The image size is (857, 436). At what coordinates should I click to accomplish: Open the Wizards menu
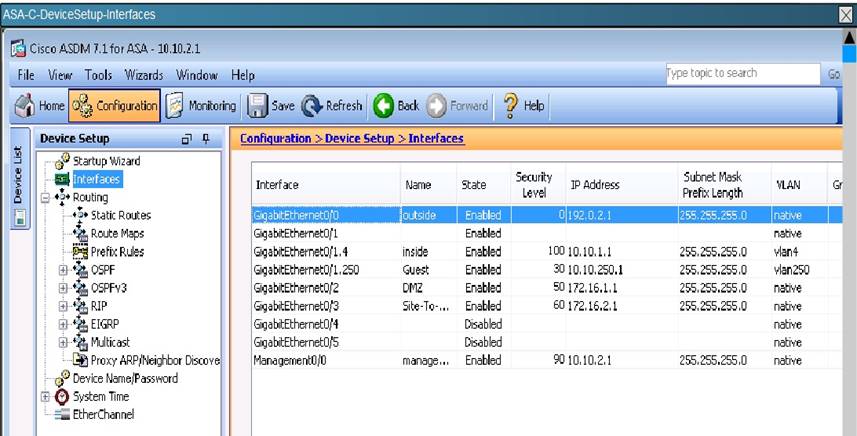pyautogui.click(x=144, y=75)
